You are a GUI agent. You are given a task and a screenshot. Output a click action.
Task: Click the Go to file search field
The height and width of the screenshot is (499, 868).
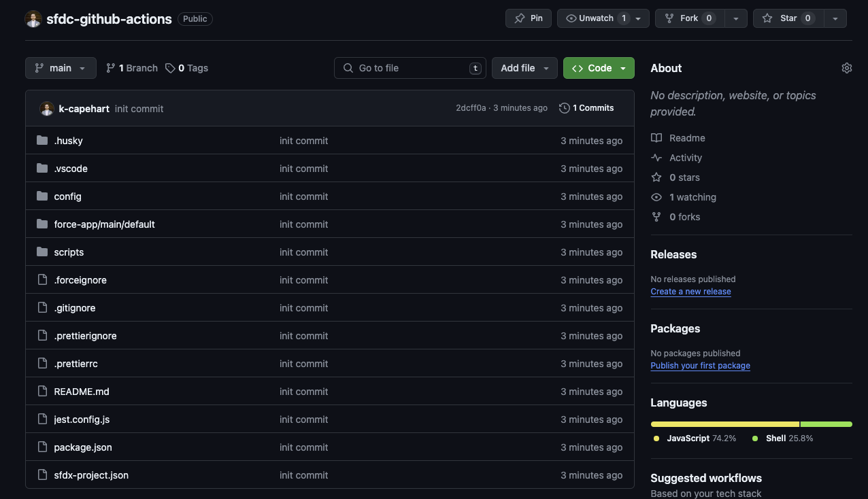point(410,68)
